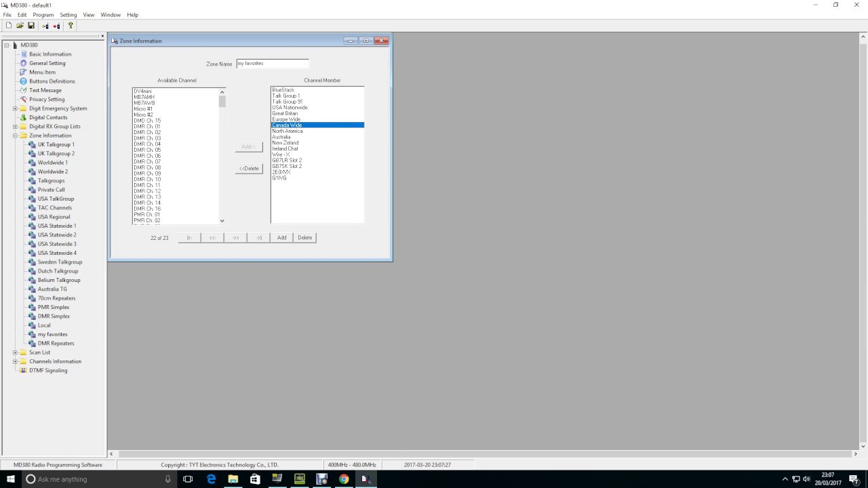The width and height of the screenshot is (868, 488).
Task: Select USA Nationwide in Channel Member list
Action: coord(290,108)
